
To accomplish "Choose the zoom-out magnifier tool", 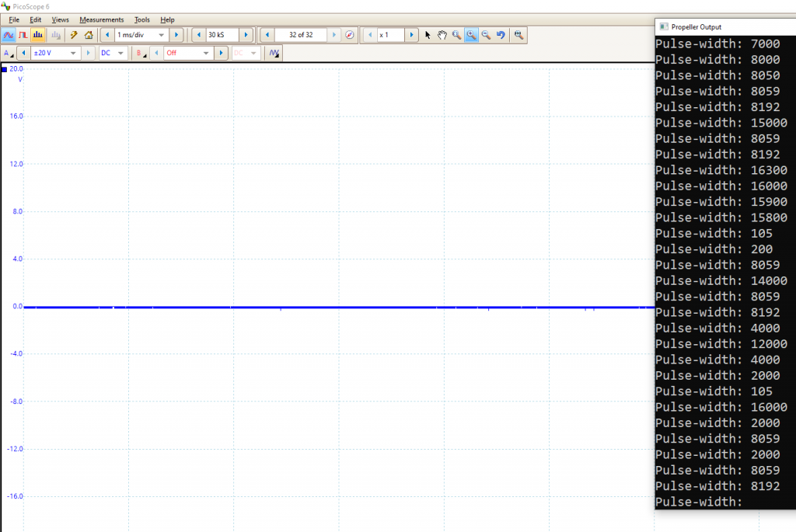I will [486, 35].
